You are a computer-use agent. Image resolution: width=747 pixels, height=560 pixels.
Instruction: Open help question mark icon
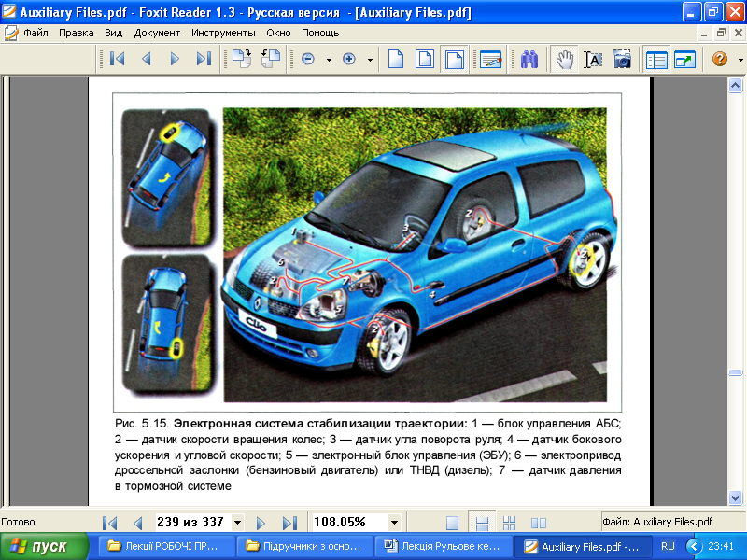720,59
